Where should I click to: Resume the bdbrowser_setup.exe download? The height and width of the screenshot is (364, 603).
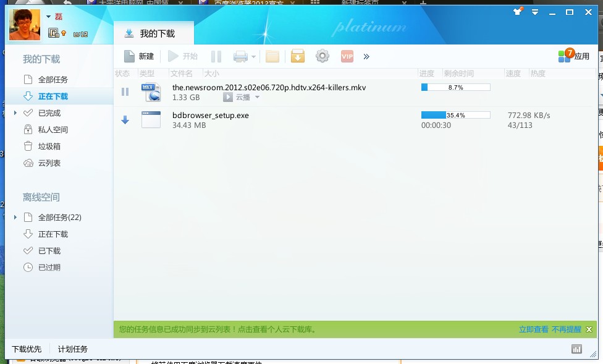click(125, 120)
